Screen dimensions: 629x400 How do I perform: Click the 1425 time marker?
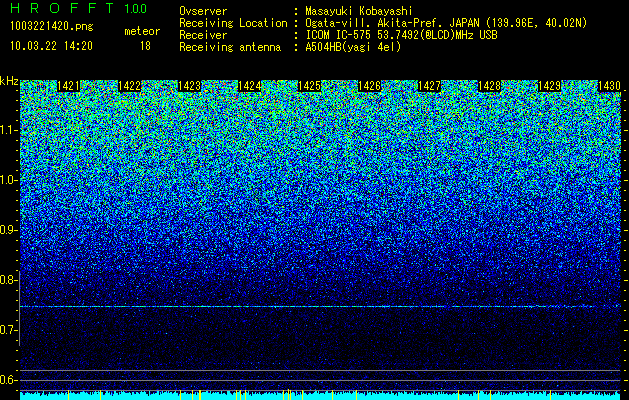(x=309, y=86)
